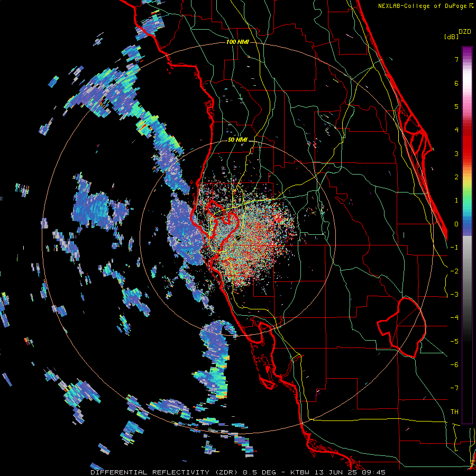Image resolution: width=476 pixels, height=476 pixels.
Task: Click the KTBW station identifier
Action: (x=301, y=472)
